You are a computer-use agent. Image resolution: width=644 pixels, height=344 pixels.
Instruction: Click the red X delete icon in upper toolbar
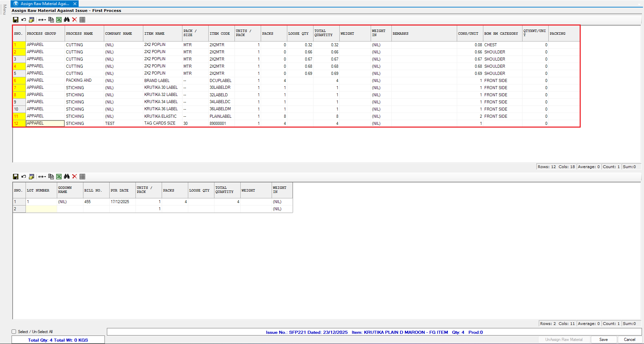click(x=75, y=20)
